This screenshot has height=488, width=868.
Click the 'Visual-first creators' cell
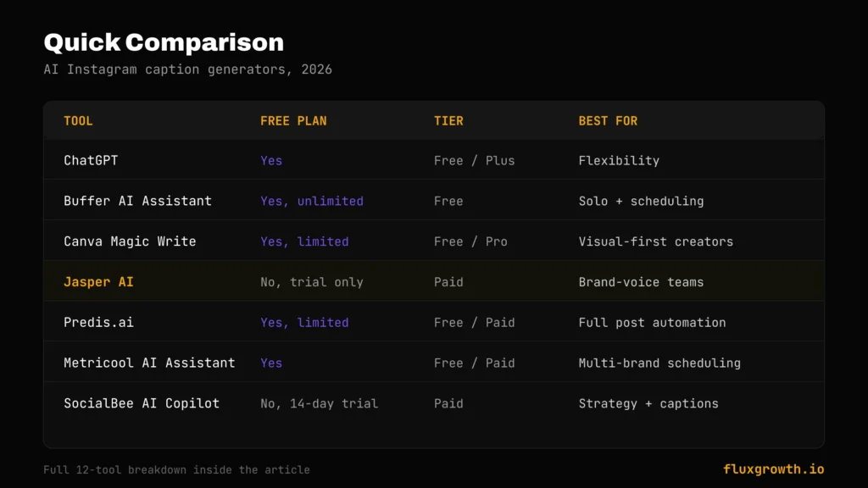pyautogui.click(x=656, y=241)
